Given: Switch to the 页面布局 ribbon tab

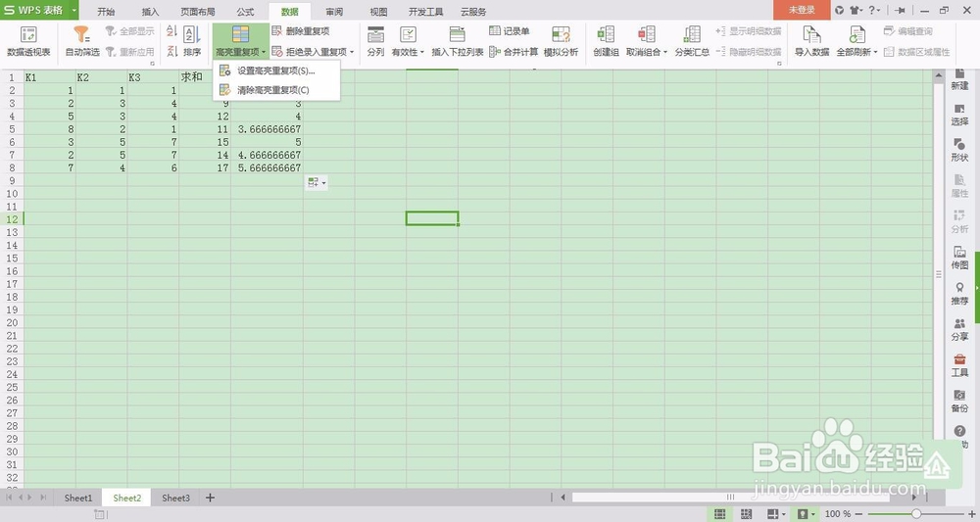Looking at the screenshot, I should click(x=198, y=11).
